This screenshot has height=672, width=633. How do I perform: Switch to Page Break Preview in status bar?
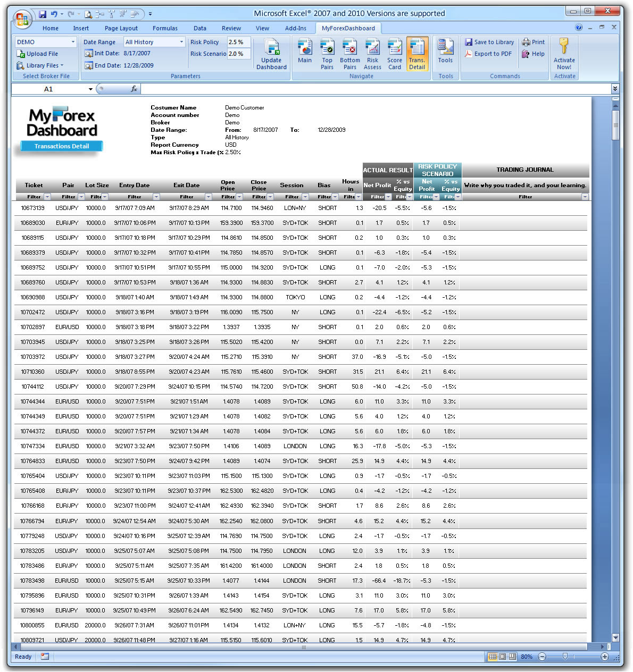click(512, 657)
